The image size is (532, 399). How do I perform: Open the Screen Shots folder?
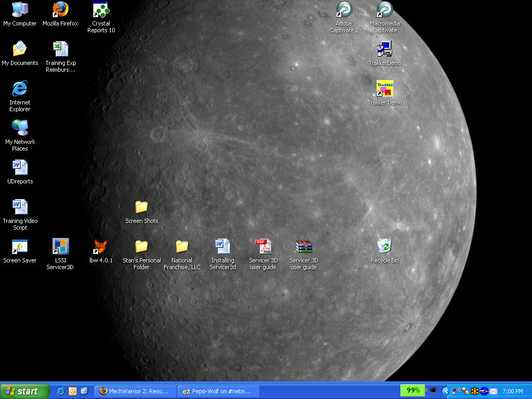[141, 207]
